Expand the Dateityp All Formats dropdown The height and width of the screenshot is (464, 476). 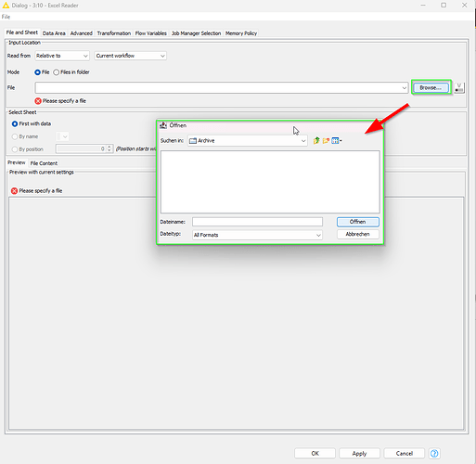tap(257, 235)
